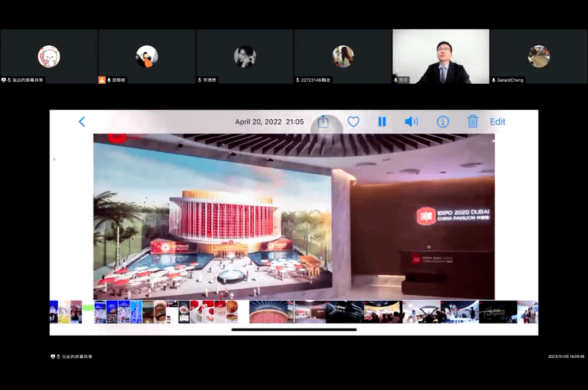This screenshot has width=588, height=390.
Task: Click the black-and-white woman avatar
Action: click(x=245, y=56)
